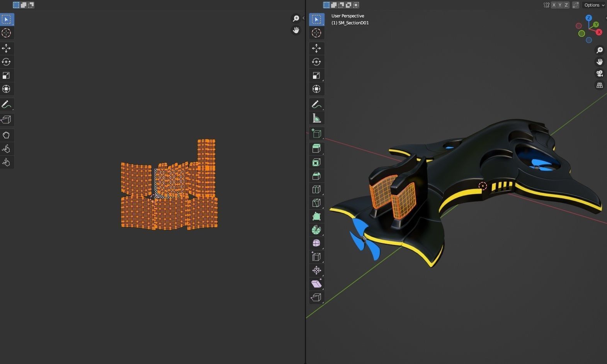Click the zoom magnifier in UV editor
This screenshot has height=364, width=607.
click(296, 19)
